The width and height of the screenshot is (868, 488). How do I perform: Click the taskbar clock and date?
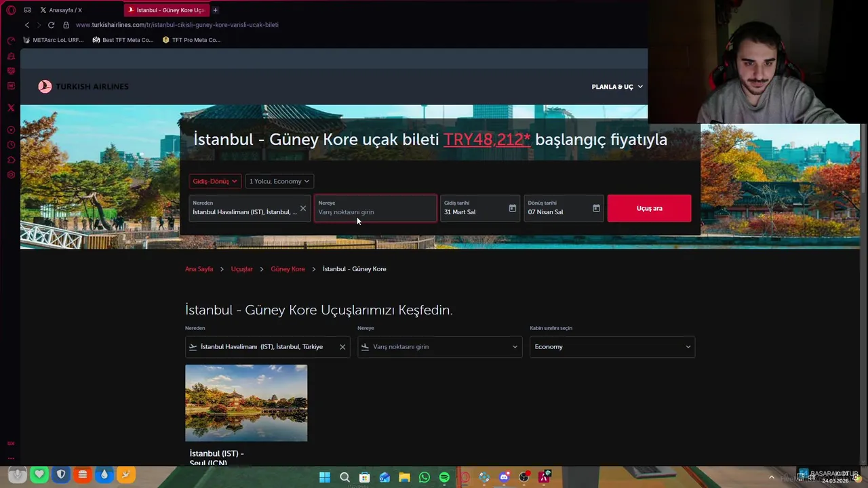point(835,477)
